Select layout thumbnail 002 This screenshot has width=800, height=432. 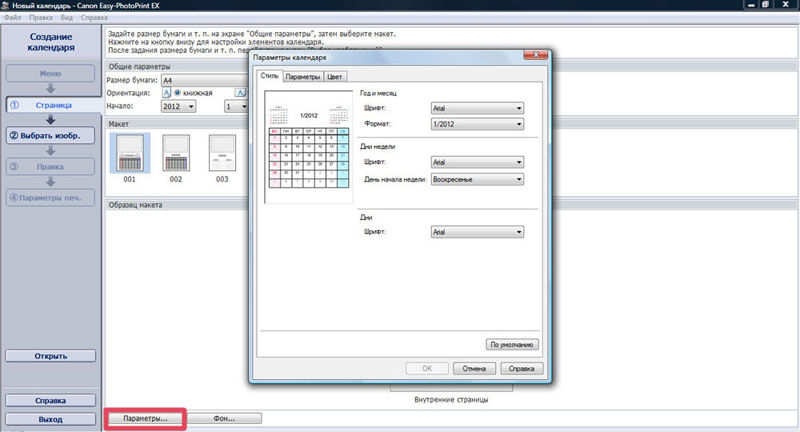coord(176,153)
